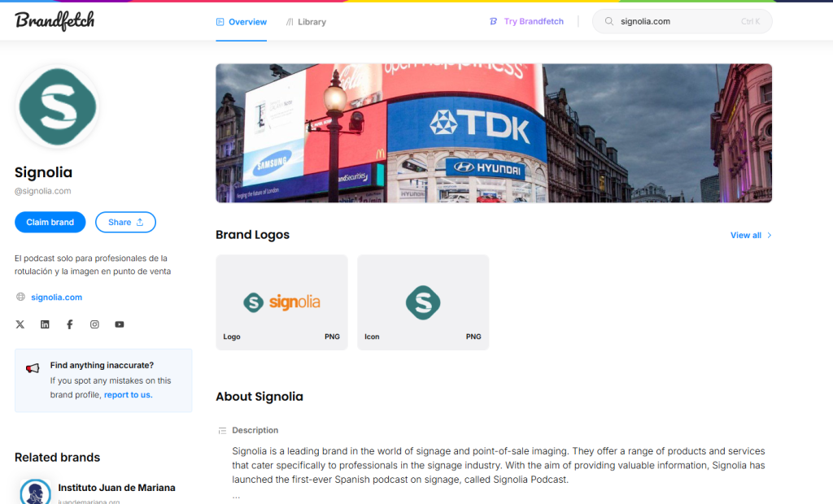The image size is (833, 504).
Task: Click the Instituto Juan de Mariana logo
Action: pos(36,493)
